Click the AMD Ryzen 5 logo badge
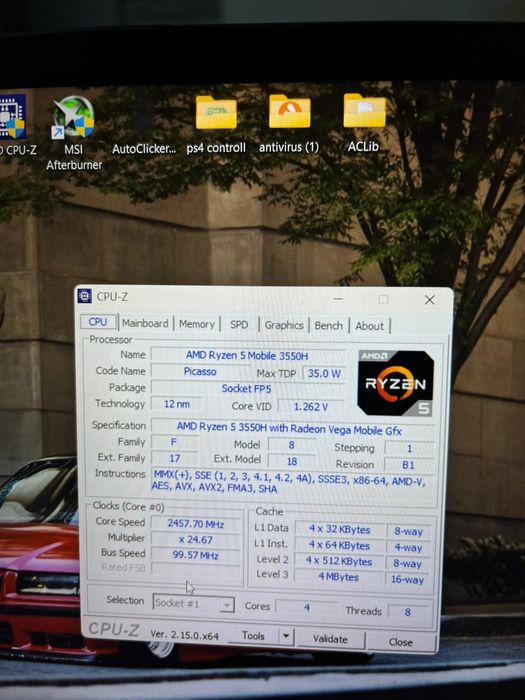Image resolution: width=525 pixels, height=700 pixels. tap(395, 383)
